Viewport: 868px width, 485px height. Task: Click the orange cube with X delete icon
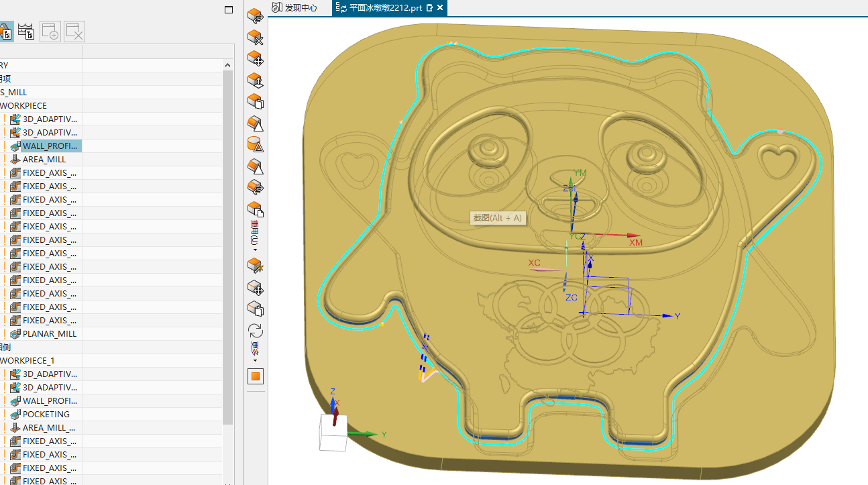[x=255, y=38]
